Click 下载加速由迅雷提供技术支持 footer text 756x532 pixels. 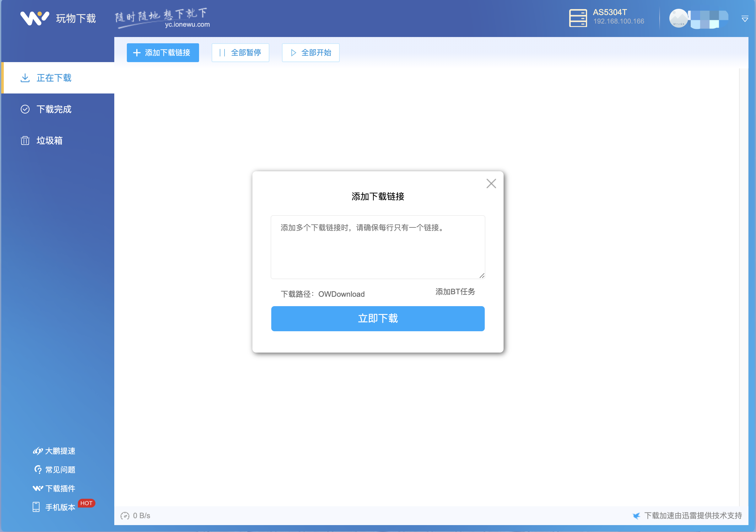(x=693, y=516)
